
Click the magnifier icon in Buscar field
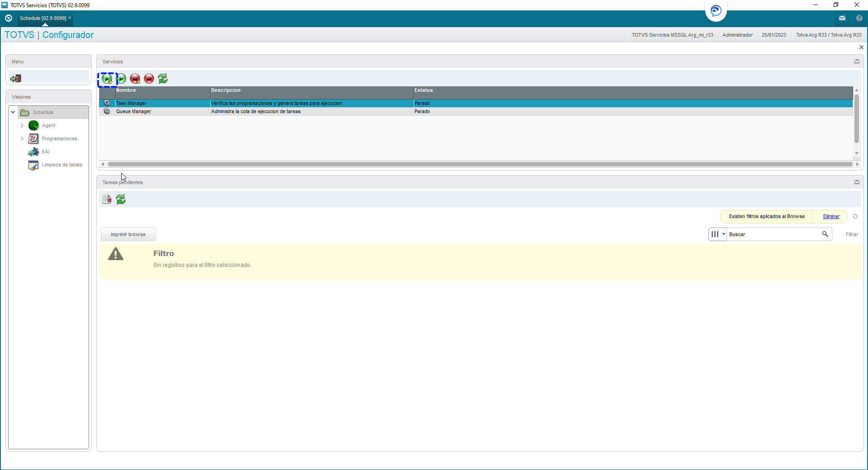(825, 234)
